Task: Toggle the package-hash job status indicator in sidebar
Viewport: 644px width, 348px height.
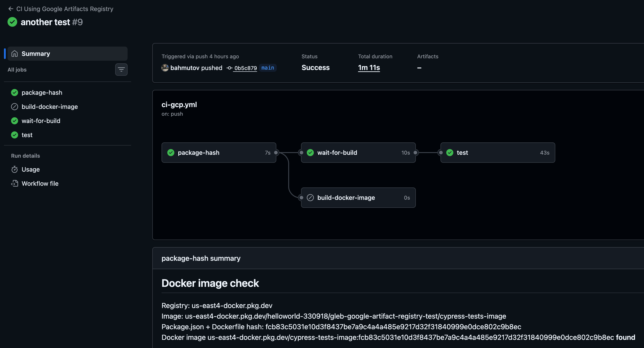Action: point(14,92)
